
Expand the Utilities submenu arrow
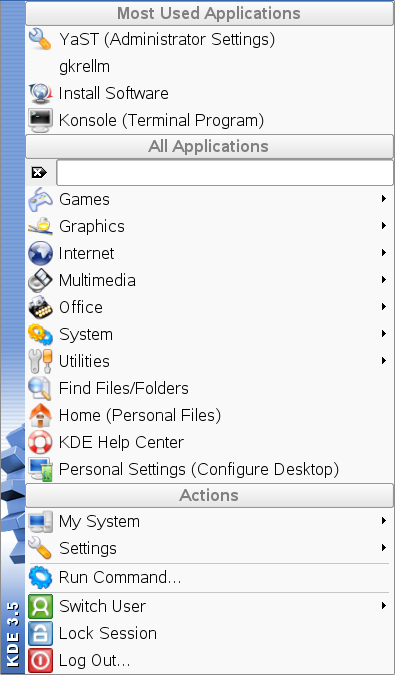(383, 360)
